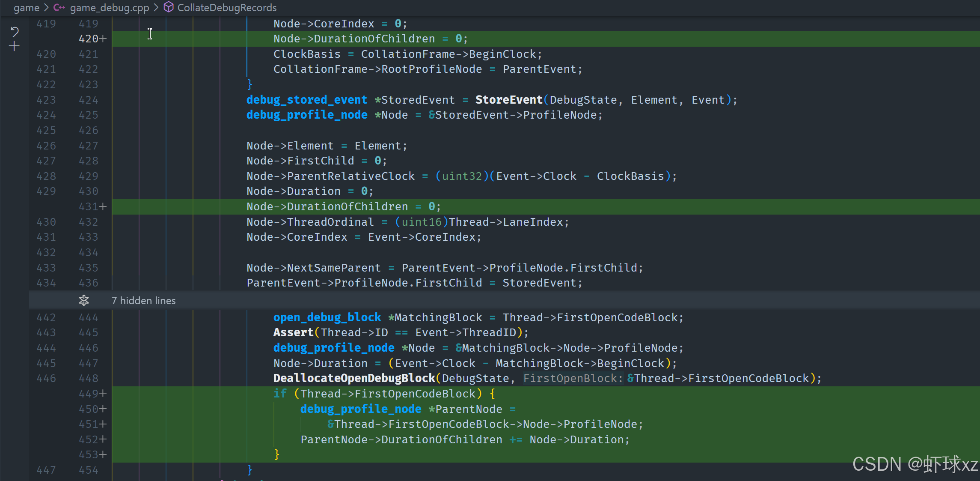Open the CollateDebugRecords symbol breadcrumb

click(227, 7)
